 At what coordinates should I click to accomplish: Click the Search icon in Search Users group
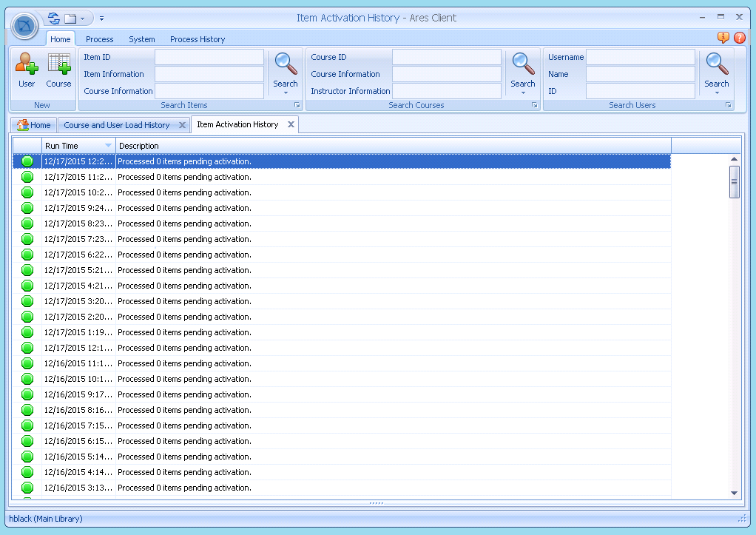(x=716, y=64)
